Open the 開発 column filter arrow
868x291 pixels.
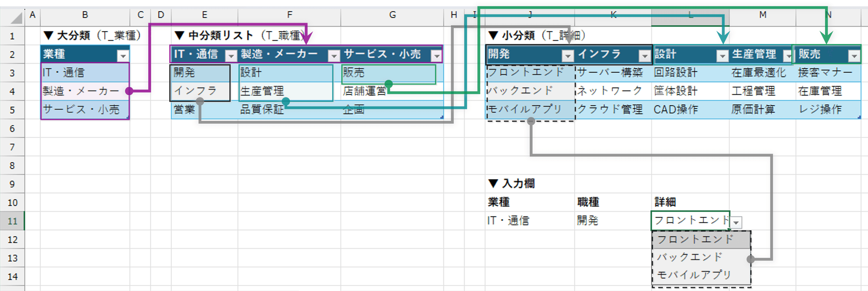pyautogui.click(x=568, y=56)
